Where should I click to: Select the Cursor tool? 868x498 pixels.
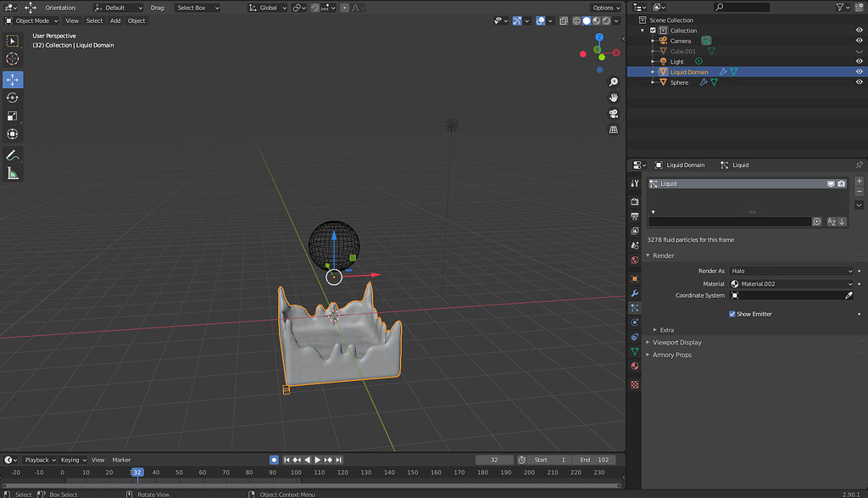point(12,59)
